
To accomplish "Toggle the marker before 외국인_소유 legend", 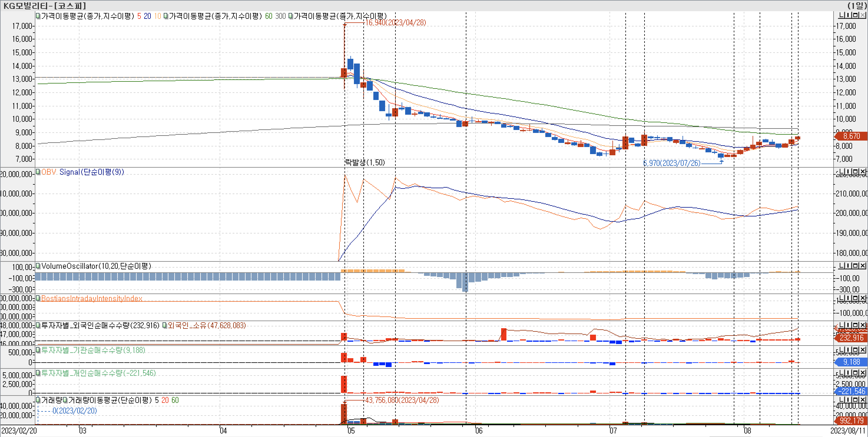I will pyautogui.click(x=165, y=326).
